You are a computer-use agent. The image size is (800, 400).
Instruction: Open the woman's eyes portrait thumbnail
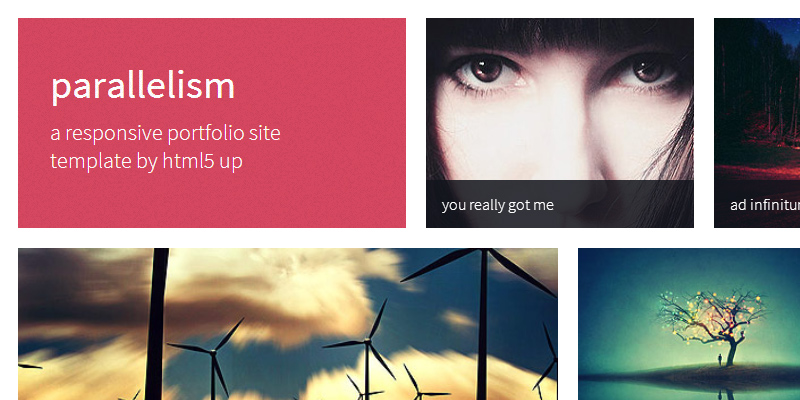(560, 102)
